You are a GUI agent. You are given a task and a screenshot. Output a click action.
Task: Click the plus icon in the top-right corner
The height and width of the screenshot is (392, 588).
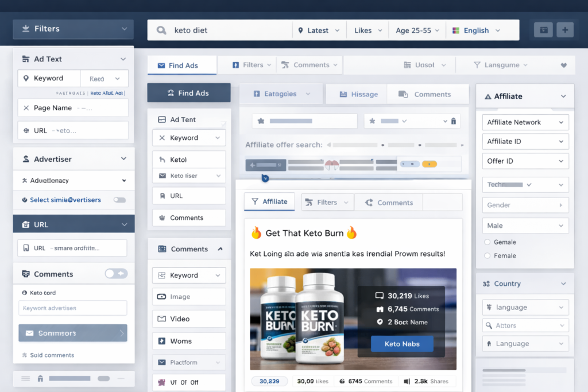(x=566, y=29)
